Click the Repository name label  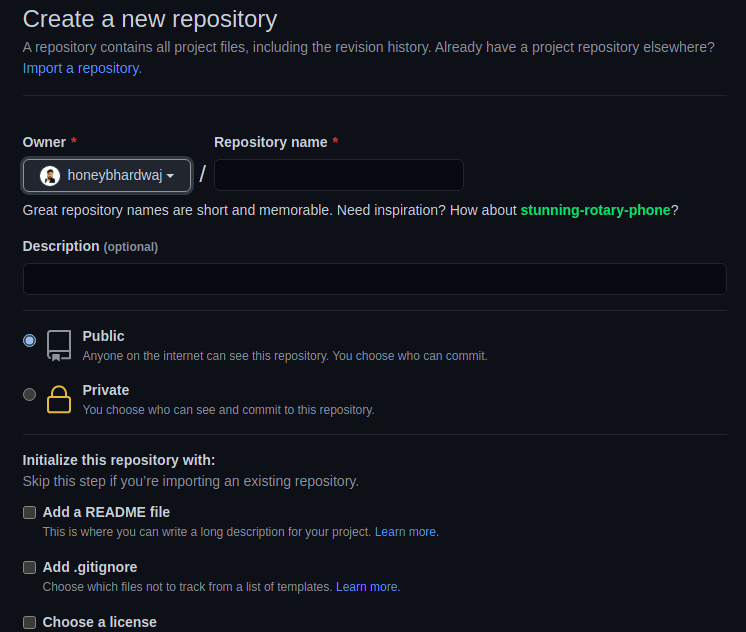[271, 142]
